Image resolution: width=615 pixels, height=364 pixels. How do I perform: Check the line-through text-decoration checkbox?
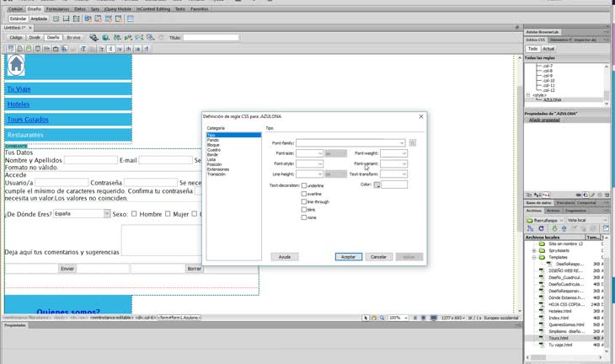coord(303,201)
